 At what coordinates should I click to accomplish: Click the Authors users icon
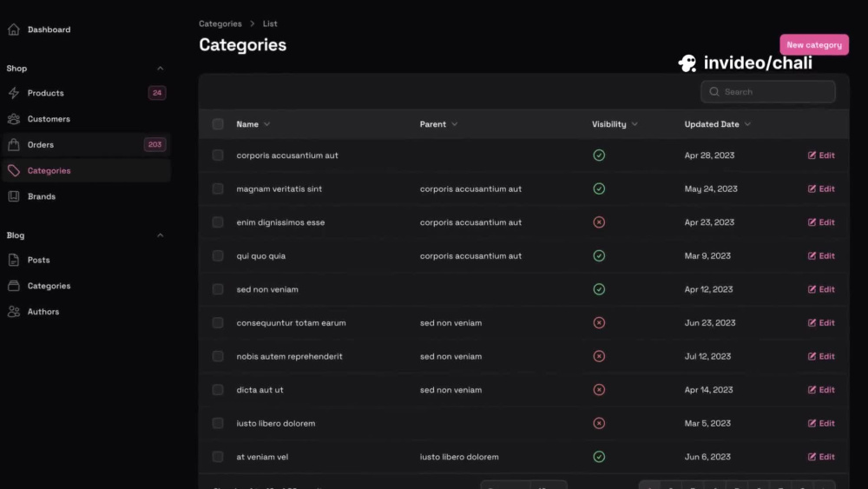point(14,312)
